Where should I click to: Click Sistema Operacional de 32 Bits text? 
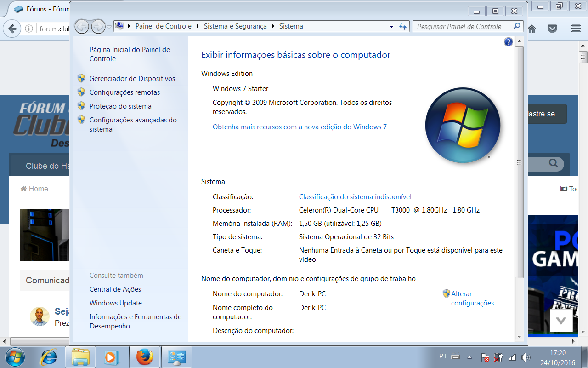tap(346, 237)
